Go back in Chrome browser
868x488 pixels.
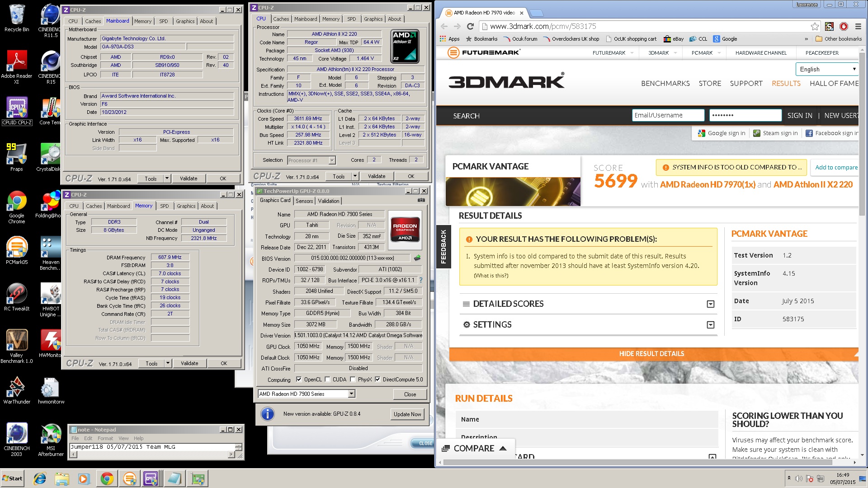[444, 26]
